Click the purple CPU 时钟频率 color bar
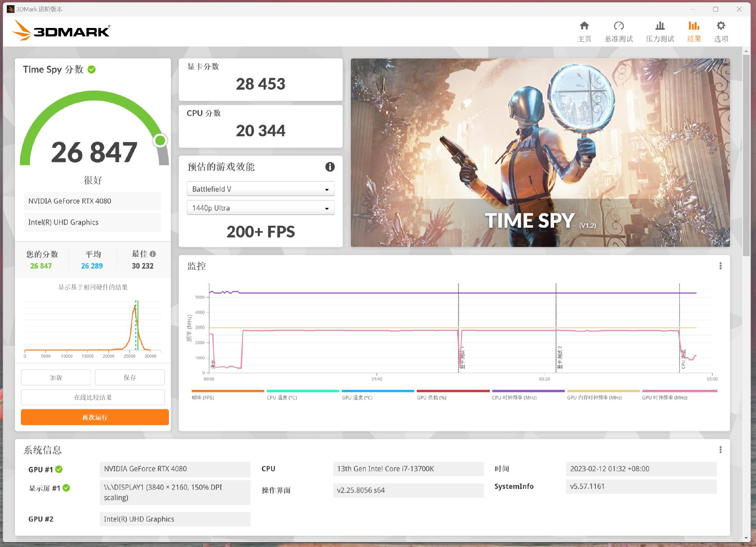 (x=528, y=391)
